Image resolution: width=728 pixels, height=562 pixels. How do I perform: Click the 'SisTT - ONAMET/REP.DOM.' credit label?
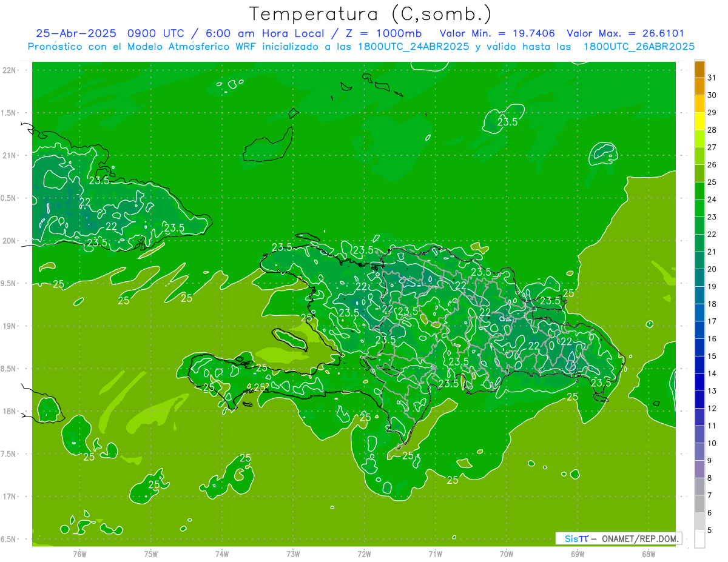tap(618, 538)
